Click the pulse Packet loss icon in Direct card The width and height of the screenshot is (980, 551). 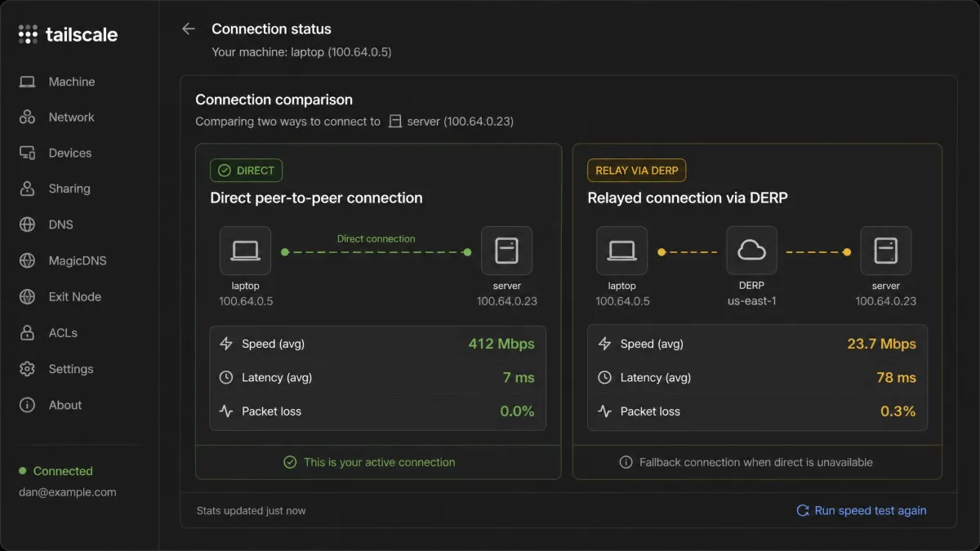coord(226,411)
